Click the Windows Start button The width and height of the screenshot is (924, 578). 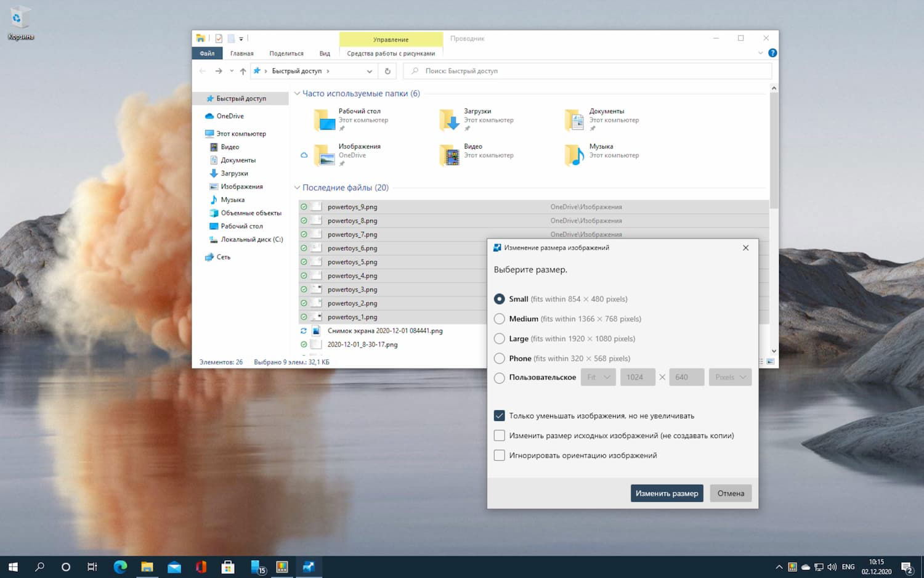[x=13, y=567]
